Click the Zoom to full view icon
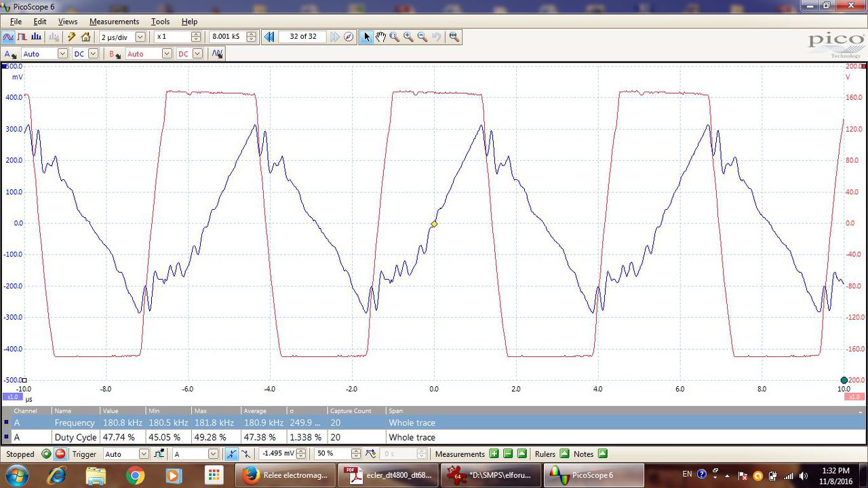Image resolution: width=868 pixels, height=488 pixels. pos(454,37)
